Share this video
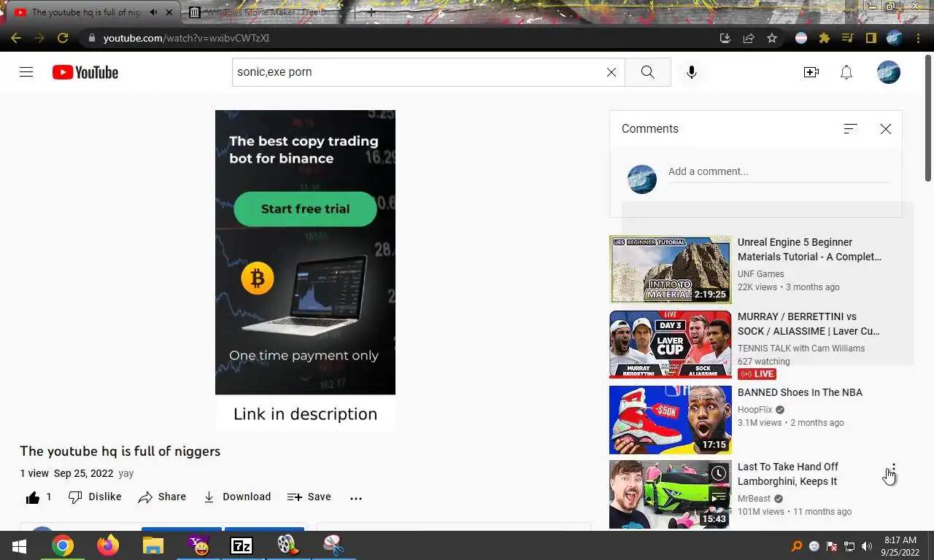The width and height of the screenshot is (934, 560). [x=162, y=497]
